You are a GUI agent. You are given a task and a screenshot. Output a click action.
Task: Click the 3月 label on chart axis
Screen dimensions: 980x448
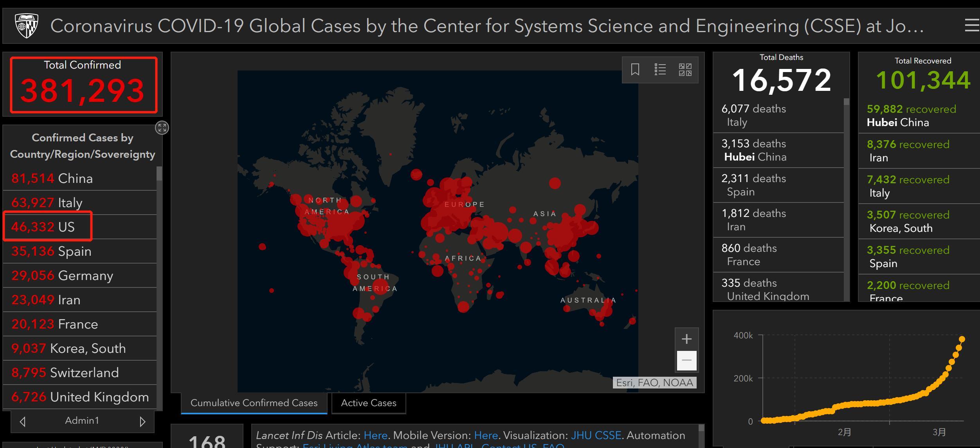(x=939, y=432)
